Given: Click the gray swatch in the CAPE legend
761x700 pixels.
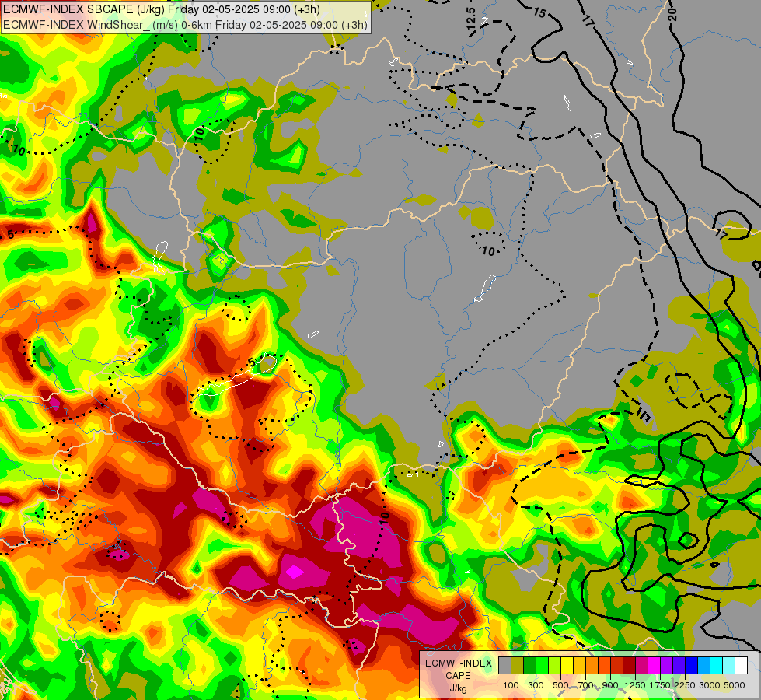Looking at the screenshot, I should [x=504, y=665].
